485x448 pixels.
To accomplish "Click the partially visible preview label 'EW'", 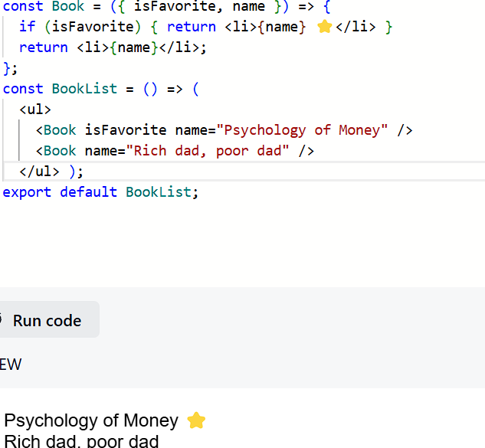I will 11,365.
